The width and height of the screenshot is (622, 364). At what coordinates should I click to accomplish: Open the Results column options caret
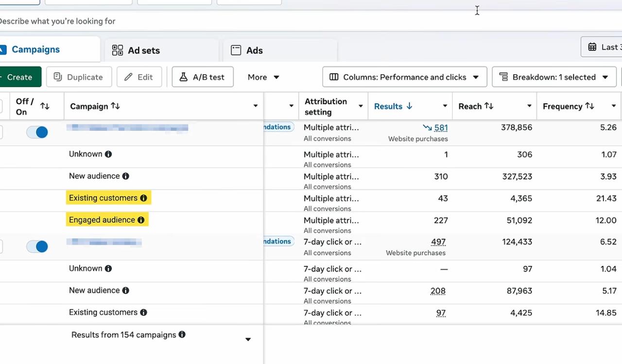[445, 106]
